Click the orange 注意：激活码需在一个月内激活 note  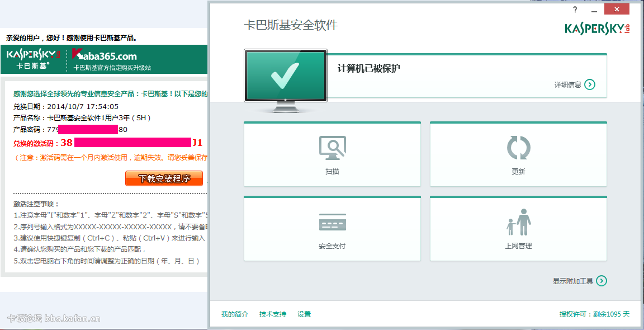click(111, 158)
